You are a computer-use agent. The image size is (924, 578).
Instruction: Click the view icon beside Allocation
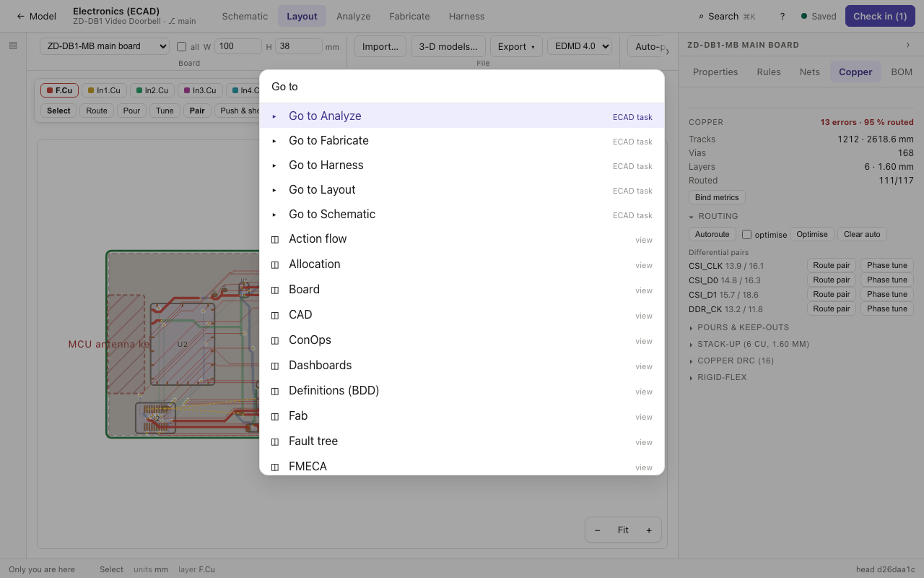coord(274,264)
